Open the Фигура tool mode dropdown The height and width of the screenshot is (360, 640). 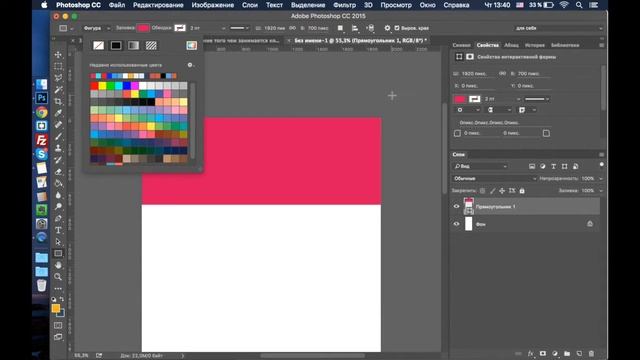(96, 28)
